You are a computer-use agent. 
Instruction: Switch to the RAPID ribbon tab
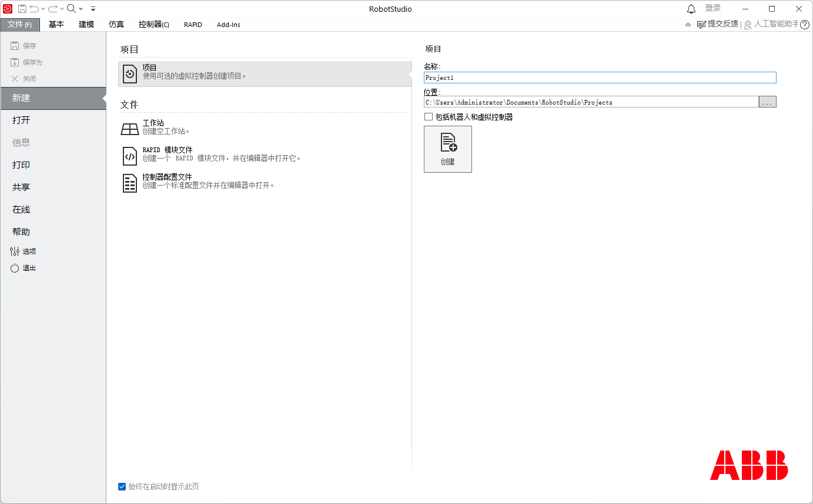193,25
